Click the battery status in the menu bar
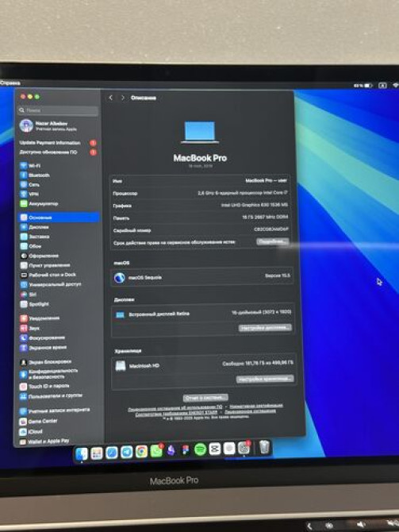 [363, 86]
